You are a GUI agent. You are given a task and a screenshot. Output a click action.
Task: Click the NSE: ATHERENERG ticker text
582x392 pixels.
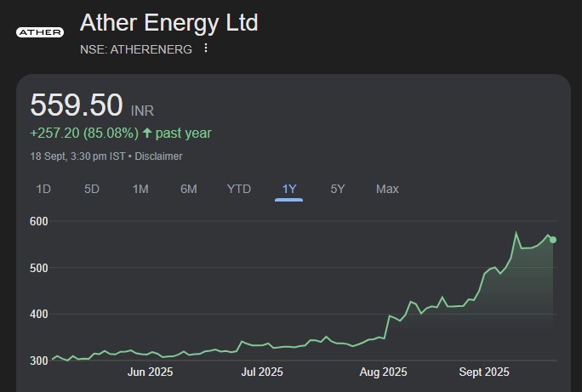pyautogui.click(x=136, y=49)
